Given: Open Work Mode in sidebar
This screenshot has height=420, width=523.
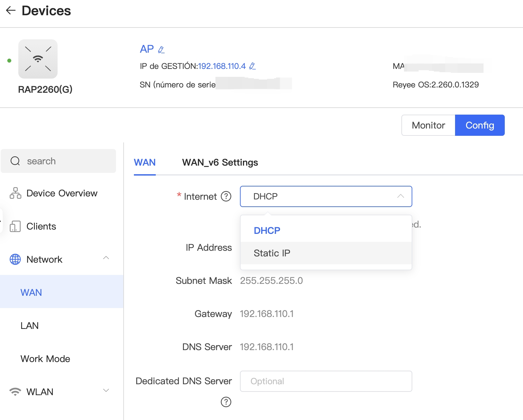Looking at the screenshot, I should [45, 359].
